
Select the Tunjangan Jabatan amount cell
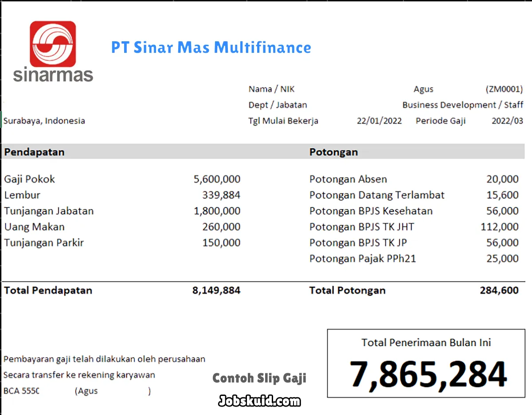click(x=217, y=211)
